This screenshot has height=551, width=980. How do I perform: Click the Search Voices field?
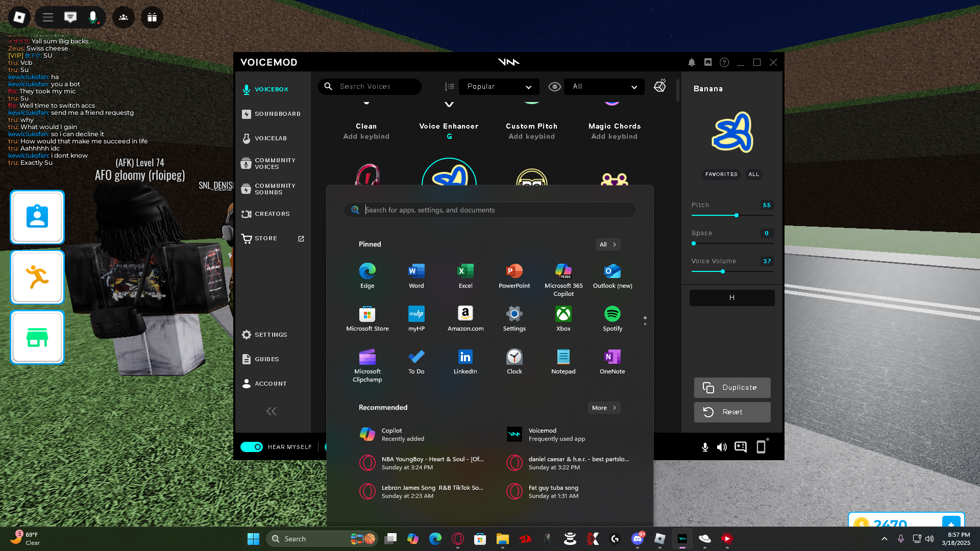[x=370, y=87]
